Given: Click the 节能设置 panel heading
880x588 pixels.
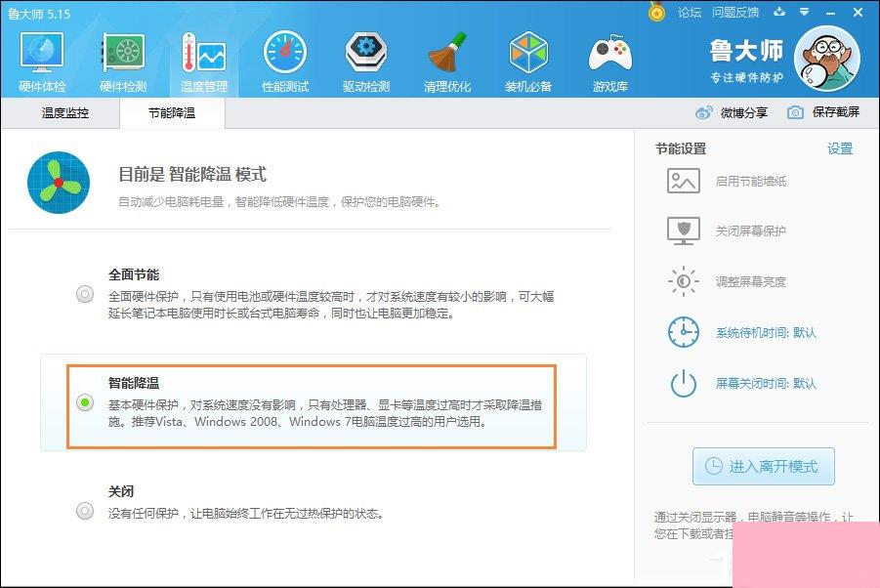Looking at the screenshot, I should pos(680,148).
